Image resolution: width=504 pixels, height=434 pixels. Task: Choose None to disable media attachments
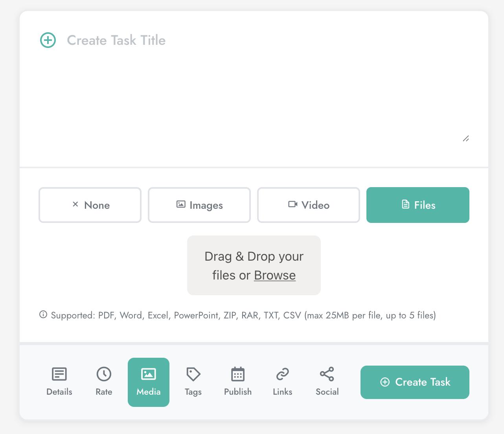[x=90, y=205]
